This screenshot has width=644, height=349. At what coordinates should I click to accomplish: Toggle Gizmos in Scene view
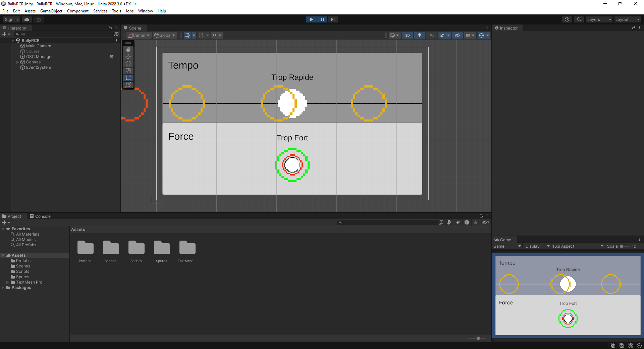pos(481,35)
